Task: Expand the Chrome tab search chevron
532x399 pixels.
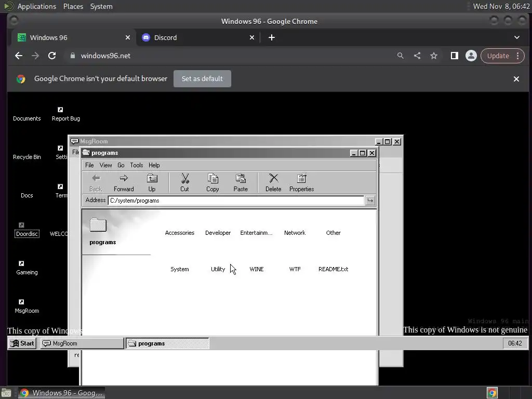Action: click(x=517, y=37)
